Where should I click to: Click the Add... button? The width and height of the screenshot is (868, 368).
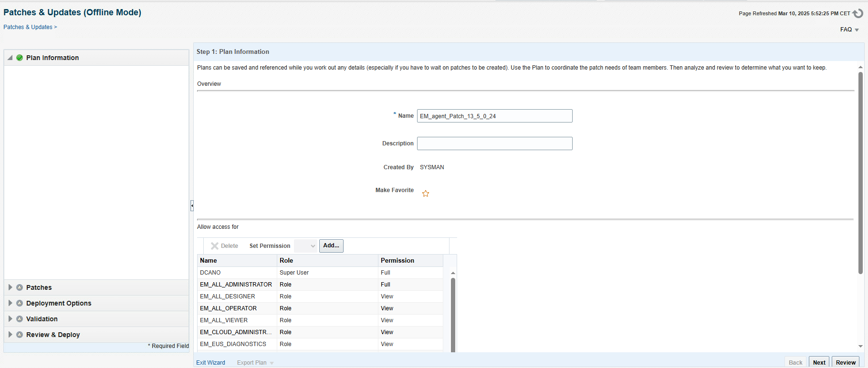click(x=331, y=245)
